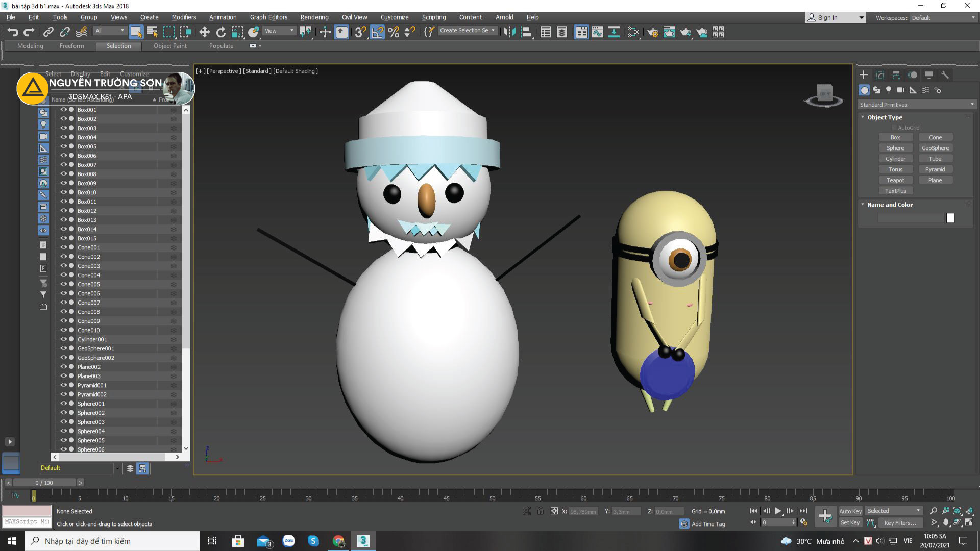Select the Move tool in the toolbar
Screen dimensions: 980x551
click(204, 32)
